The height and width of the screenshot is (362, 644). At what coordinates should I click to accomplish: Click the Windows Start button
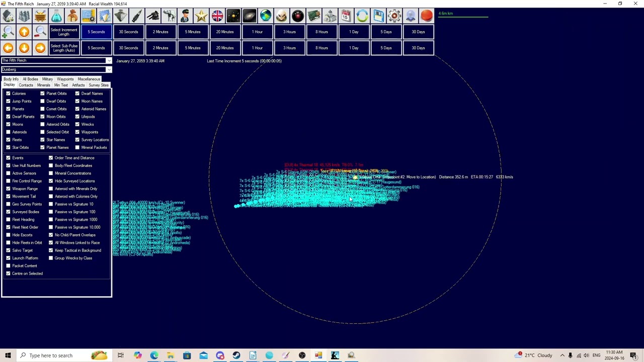8,355
